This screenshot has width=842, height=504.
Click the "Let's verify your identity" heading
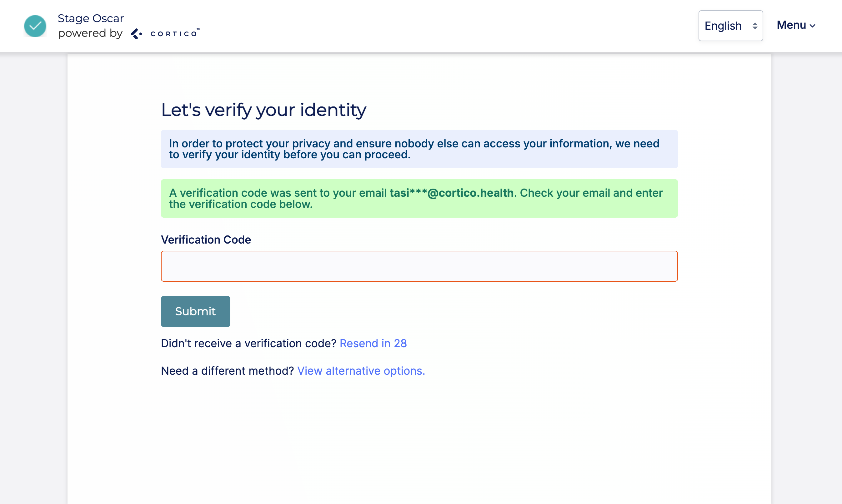point(264,110)
